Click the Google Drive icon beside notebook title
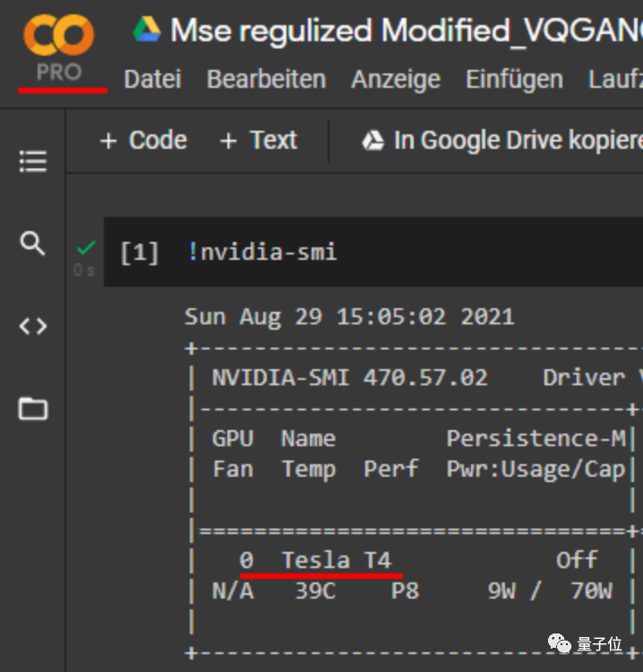 147,30
